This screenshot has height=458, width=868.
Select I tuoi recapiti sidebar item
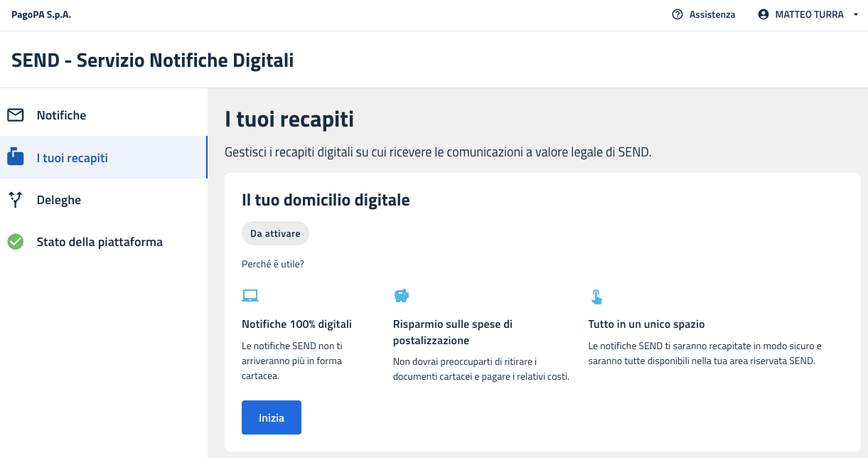point(73,158)
